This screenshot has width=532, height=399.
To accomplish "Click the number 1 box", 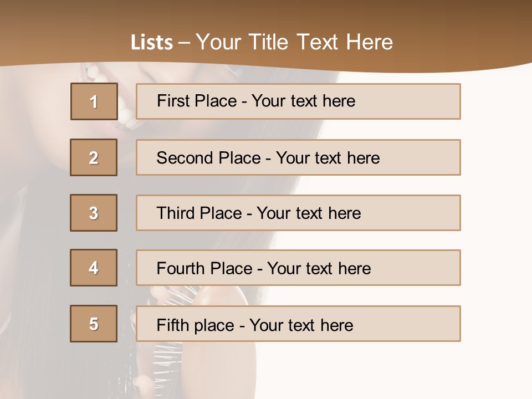I will [94, 101].
